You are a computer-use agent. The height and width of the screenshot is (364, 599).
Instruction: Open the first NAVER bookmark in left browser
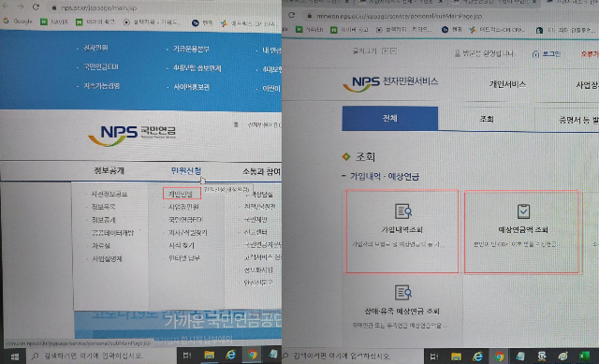coord(54,22)
